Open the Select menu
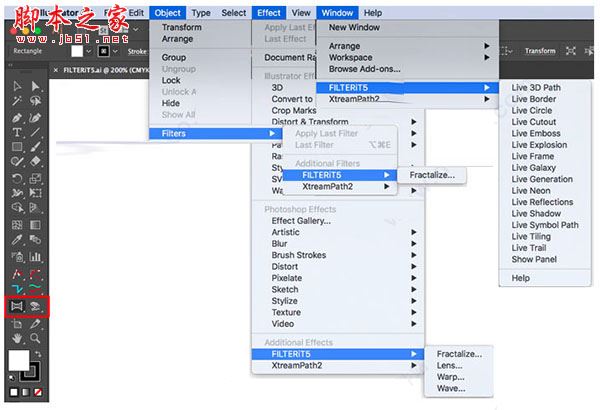The image size is (600, 410). (x=234, y=13)
